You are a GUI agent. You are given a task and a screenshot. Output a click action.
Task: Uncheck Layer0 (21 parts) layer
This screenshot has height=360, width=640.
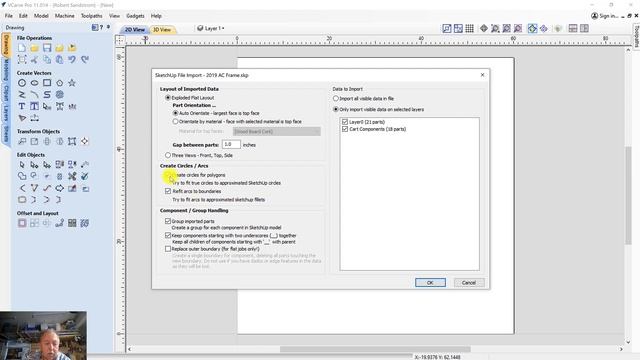coord(345,122)
